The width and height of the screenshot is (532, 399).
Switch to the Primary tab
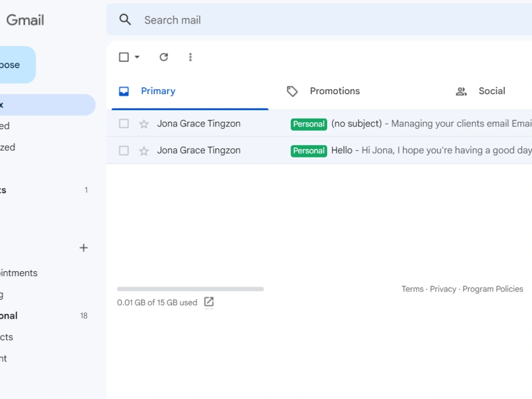[x=190, y=91]
